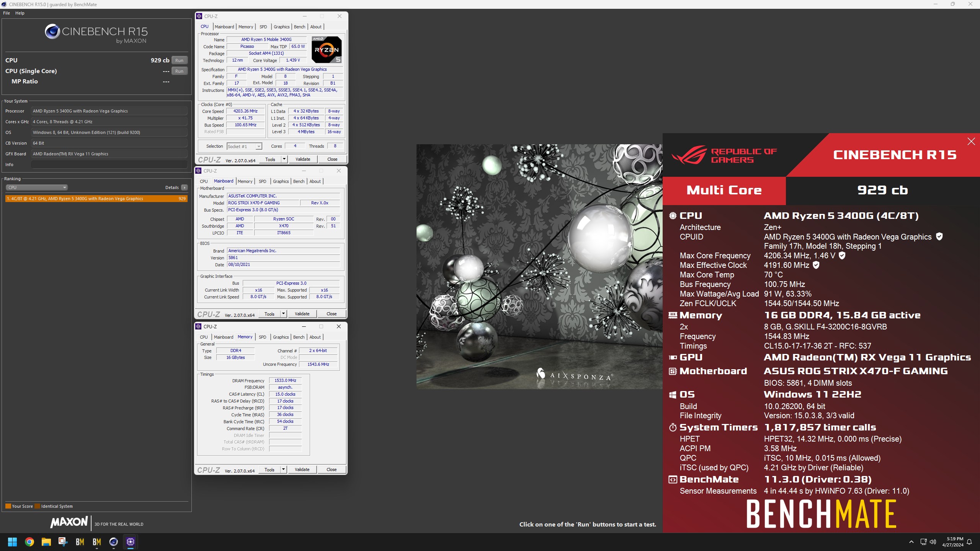Click the Ryzen 5 logo in CPU-Z
This screenshot has height=551, width=980.
(x=327, y=50)
